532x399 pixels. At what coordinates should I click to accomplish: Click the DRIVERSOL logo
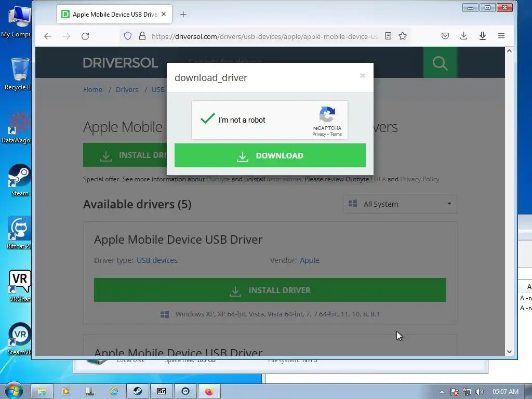click(121, 63)
